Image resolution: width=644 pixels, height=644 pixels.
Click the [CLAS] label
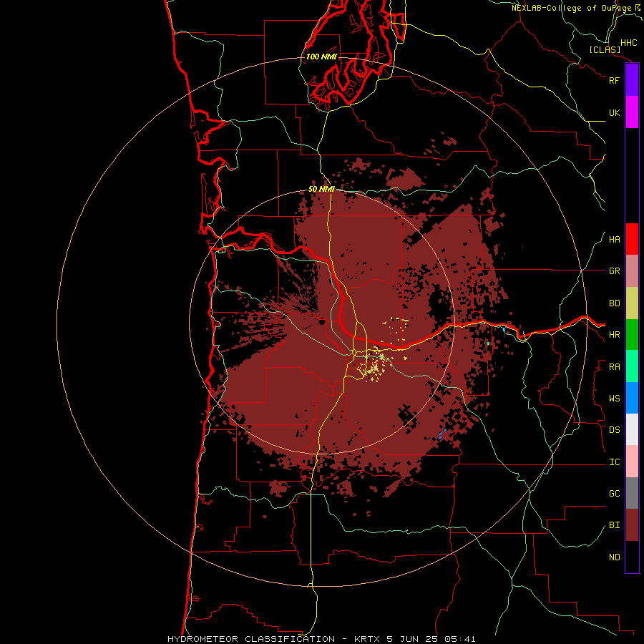pyautogui.click(x=605, y=50)
